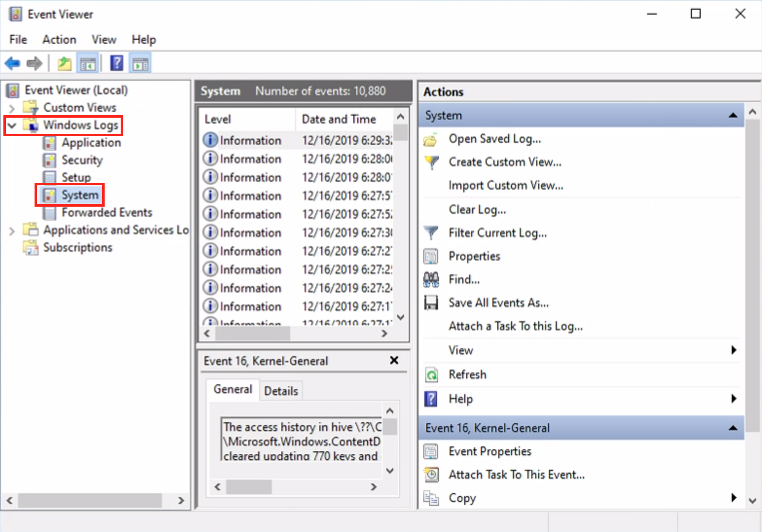Screen dimensions: 762x532
Task: Switch to the Details tab
Action: [x=281, y=391]
